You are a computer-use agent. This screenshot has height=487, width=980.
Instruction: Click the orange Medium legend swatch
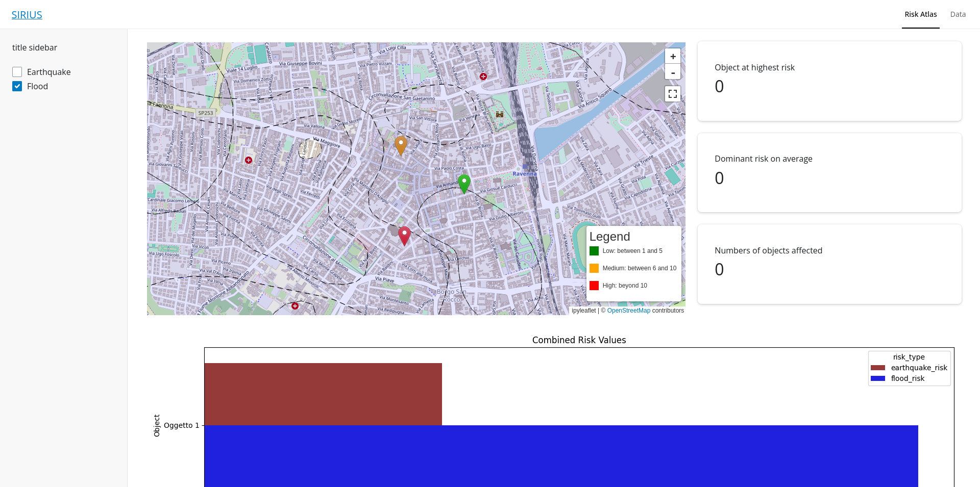594,268
